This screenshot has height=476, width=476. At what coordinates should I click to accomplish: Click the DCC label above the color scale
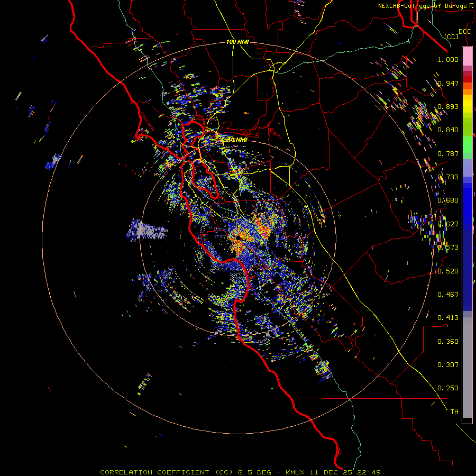point(464,32)
